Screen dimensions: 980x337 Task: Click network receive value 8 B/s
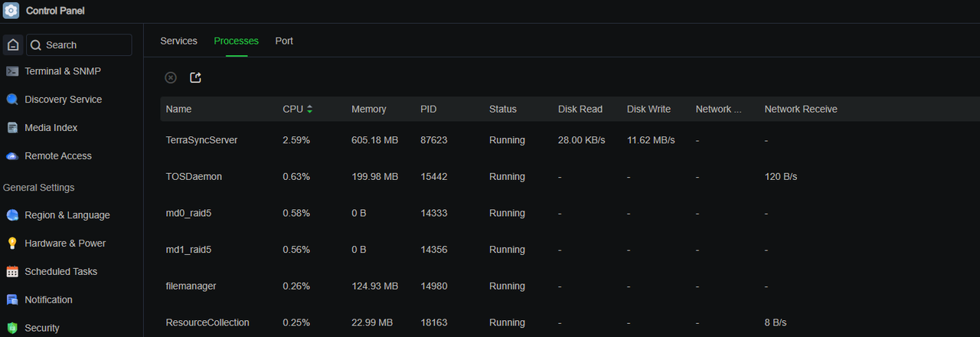(776, 322)
